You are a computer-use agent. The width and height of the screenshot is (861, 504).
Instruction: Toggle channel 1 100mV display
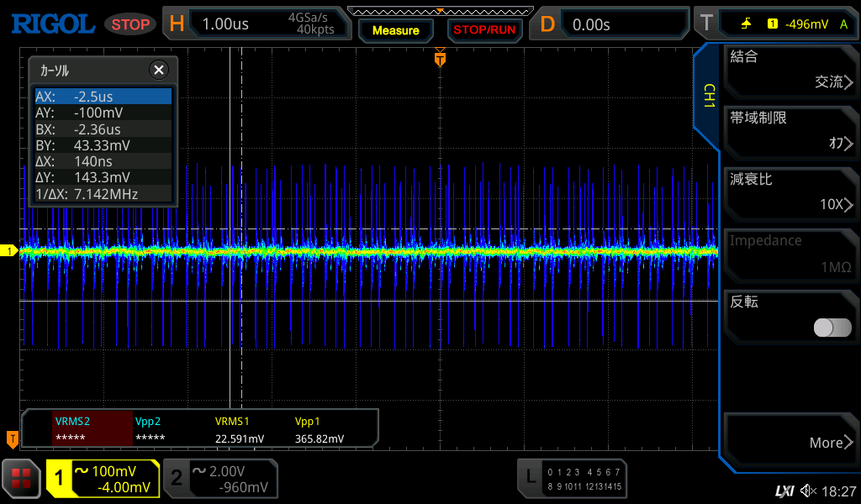[103, 479]
